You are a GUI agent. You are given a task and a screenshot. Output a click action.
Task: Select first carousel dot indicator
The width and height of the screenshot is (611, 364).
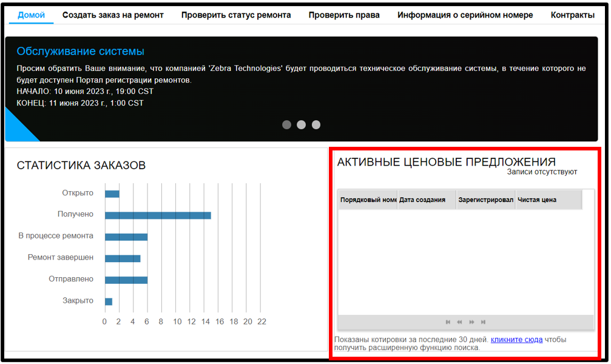coord(287,125)
